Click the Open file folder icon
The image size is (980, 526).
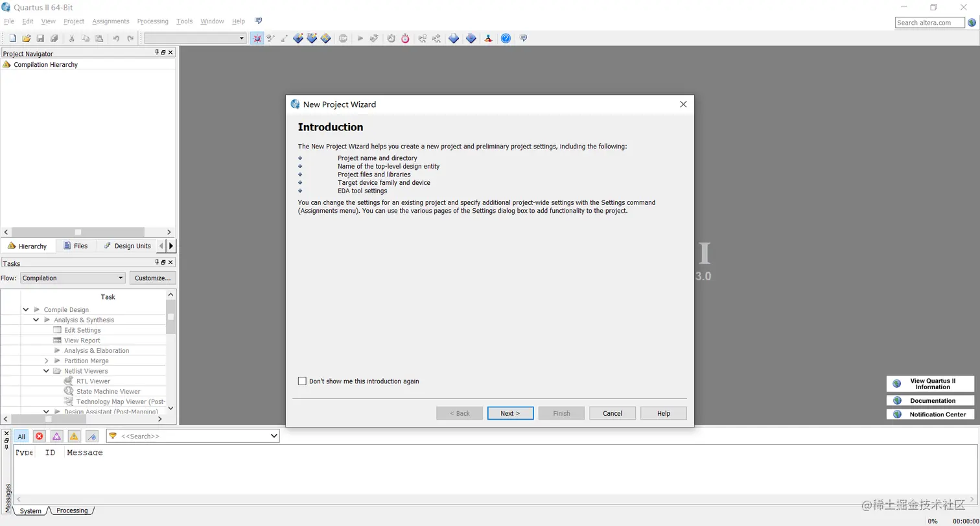(x=27, y=38)
